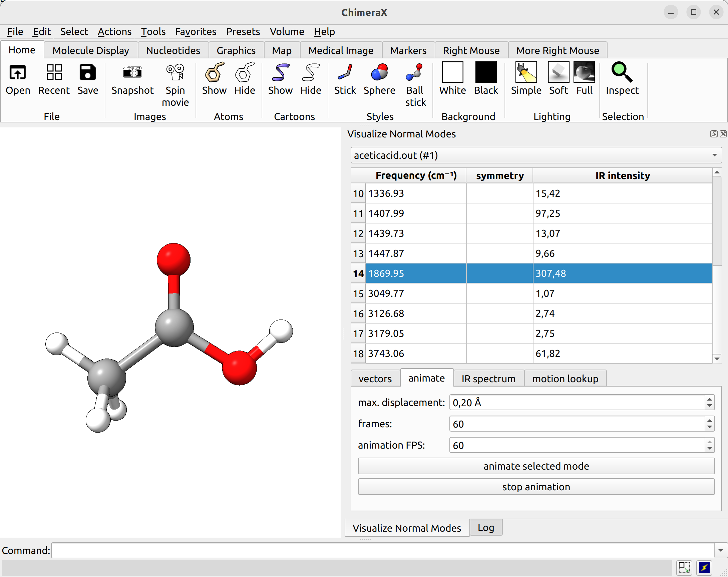Open the Command history dropdown arrow
Screen dimensions: 728x577
click(721, 550)
